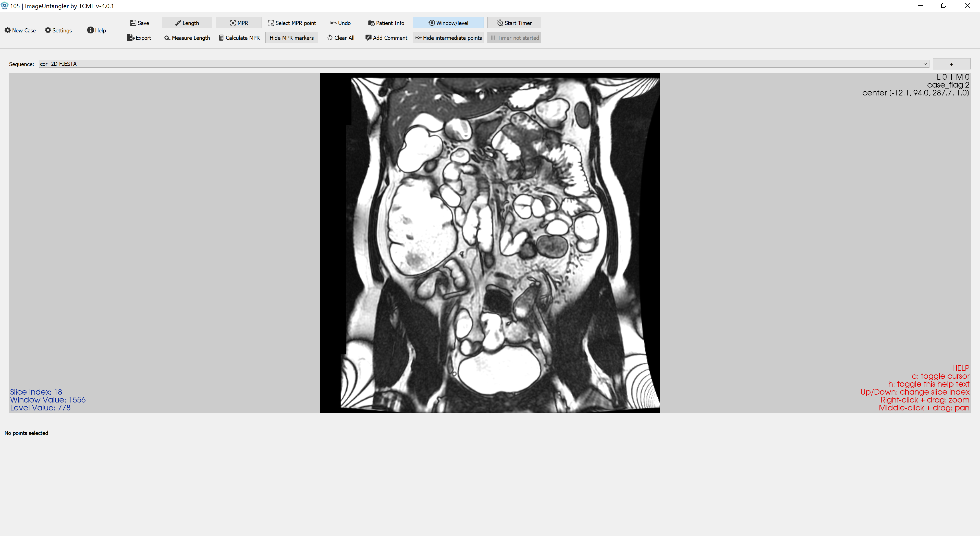Click the 'Up/Down: change slice index' line
Image resolution: width=980 pixels, height=536 pixels.
click(915, 392)
